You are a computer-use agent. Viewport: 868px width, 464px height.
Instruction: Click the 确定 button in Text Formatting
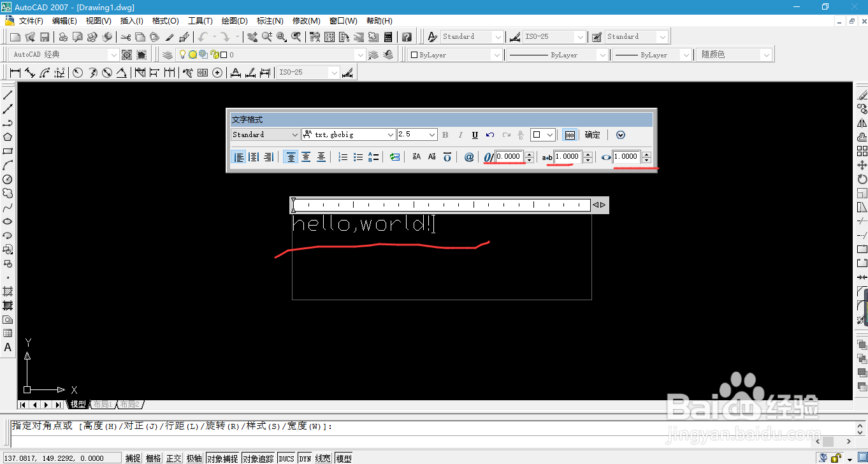coord(593,135)
